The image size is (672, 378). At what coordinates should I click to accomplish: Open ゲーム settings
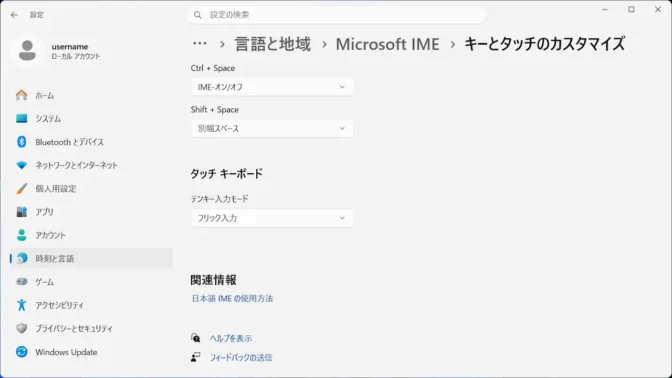coord(91,282)
